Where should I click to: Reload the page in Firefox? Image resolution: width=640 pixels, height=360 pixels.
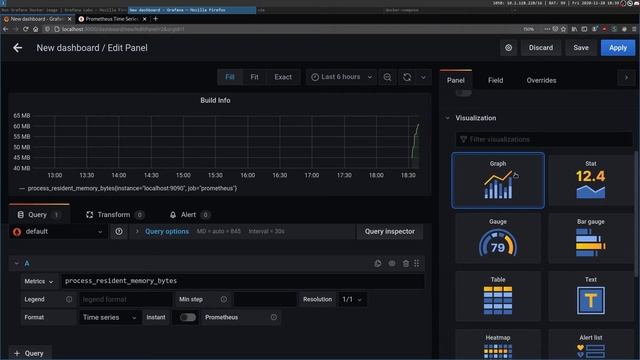(25, 29)
